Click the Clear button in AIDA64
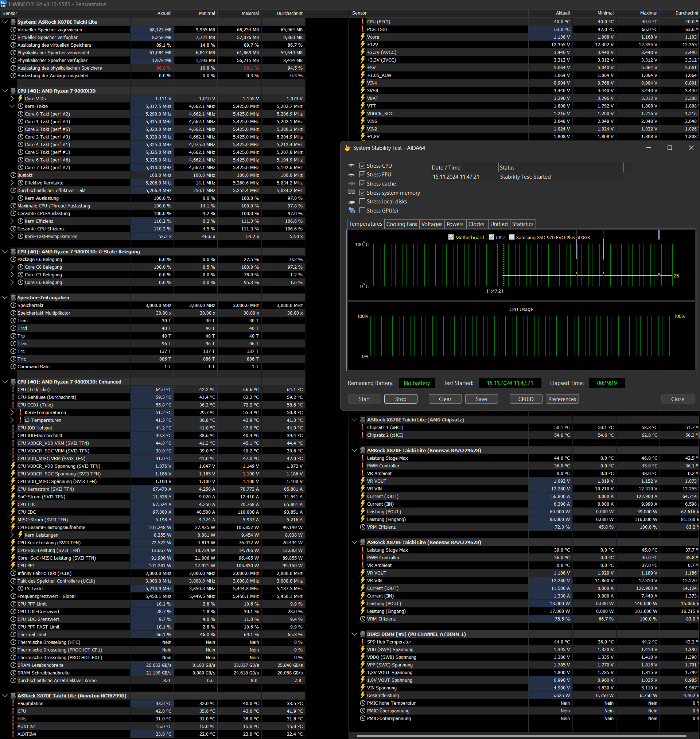Image resolution: width=700 pixels, height=739 pixels. click(x=445, y=399)
